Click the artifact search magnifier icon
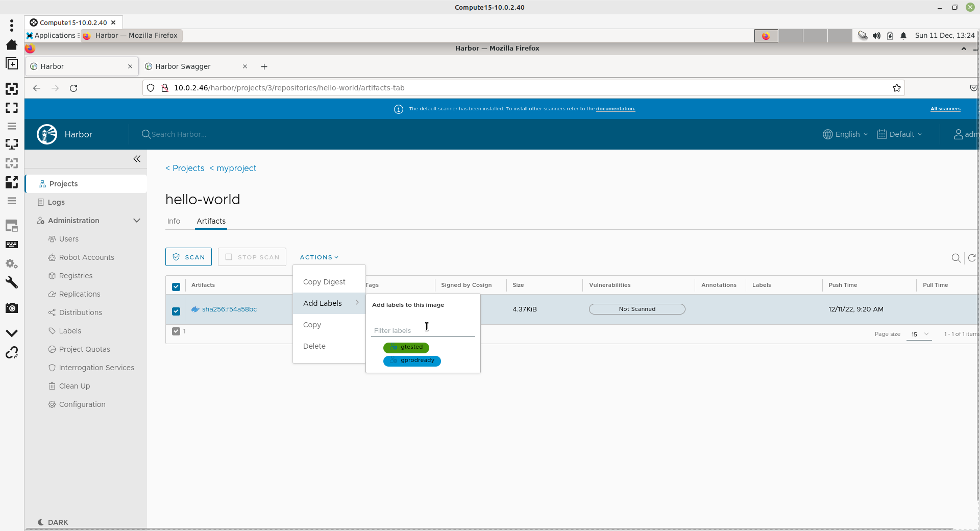Screen dimensions: 980x531 956,258
